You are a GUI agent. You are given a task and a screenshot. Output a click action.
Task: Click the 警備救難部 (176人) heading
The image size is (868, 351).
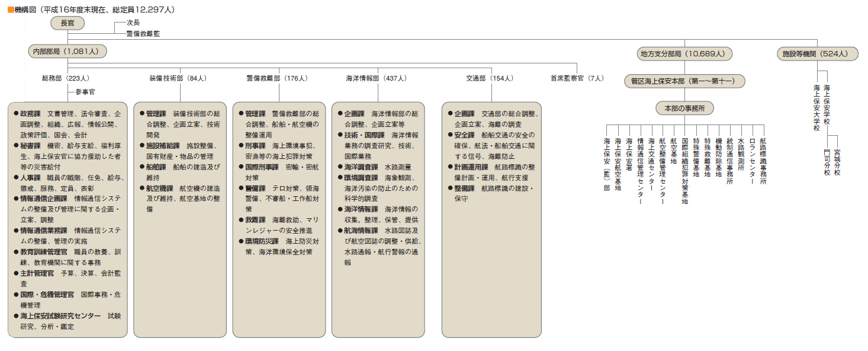(277, 78)
